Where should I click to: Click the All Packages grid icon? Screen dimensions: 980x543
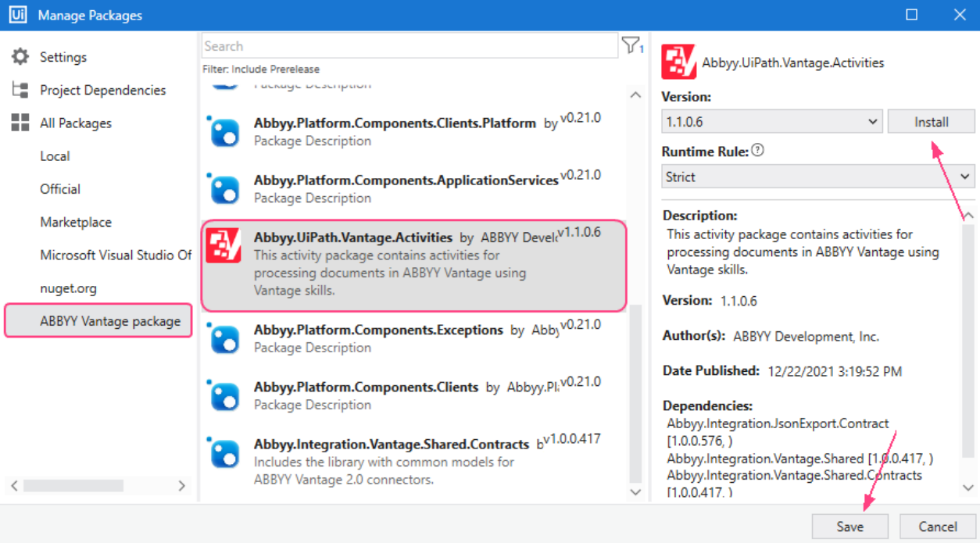coord(20,123)
